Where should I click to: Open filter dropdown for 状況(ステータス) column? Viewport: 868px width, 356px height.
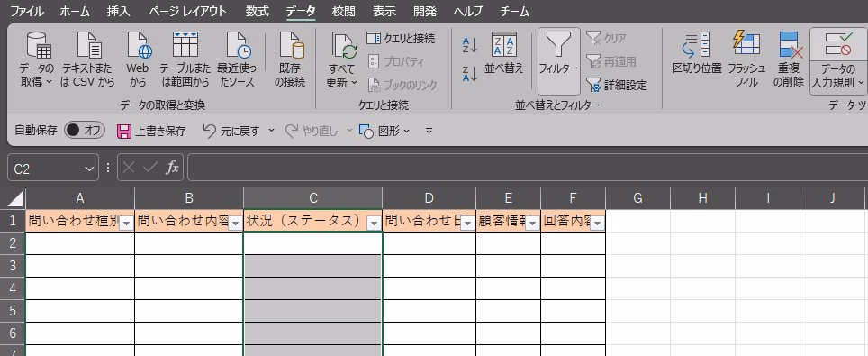click(375, 223)
